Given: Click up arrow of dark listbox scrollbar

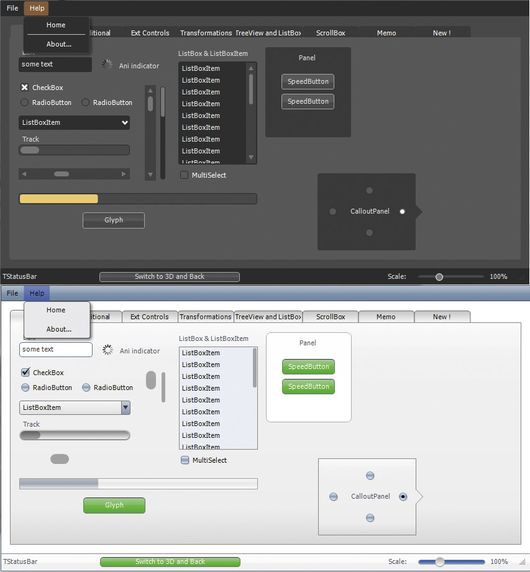Looking at the screenshot, I should click(251, 68).
